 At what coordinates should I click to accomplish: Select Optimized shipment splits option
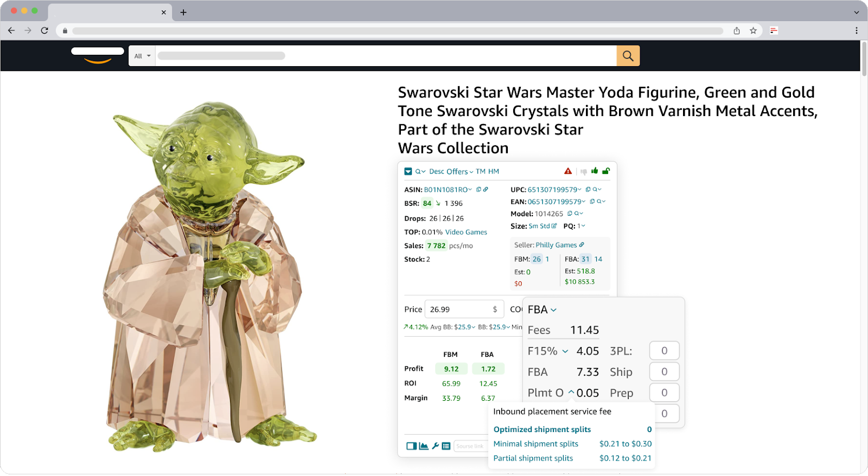[x=572, y=429]
